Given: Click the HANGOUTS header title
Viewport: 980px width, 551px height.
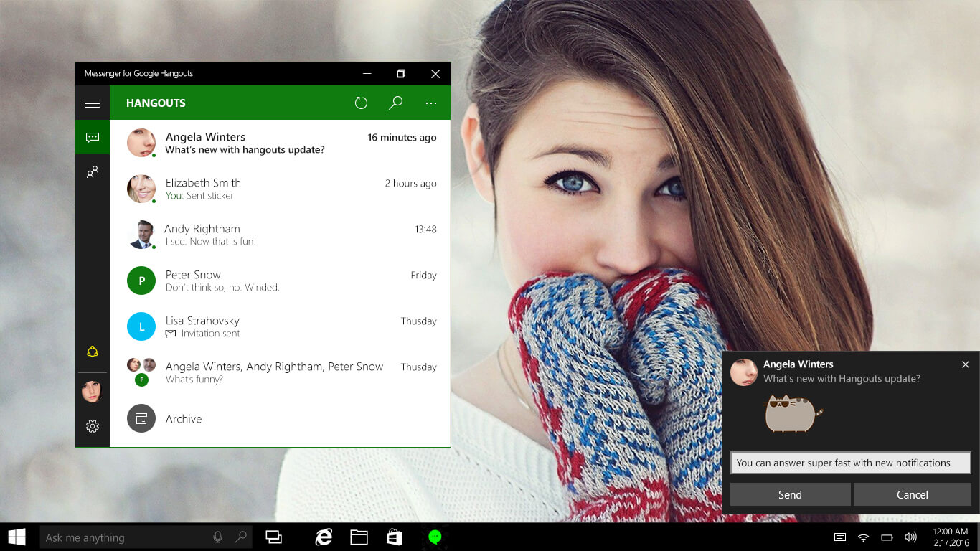Looking at the screenshot, I should (x=156, y=103).
